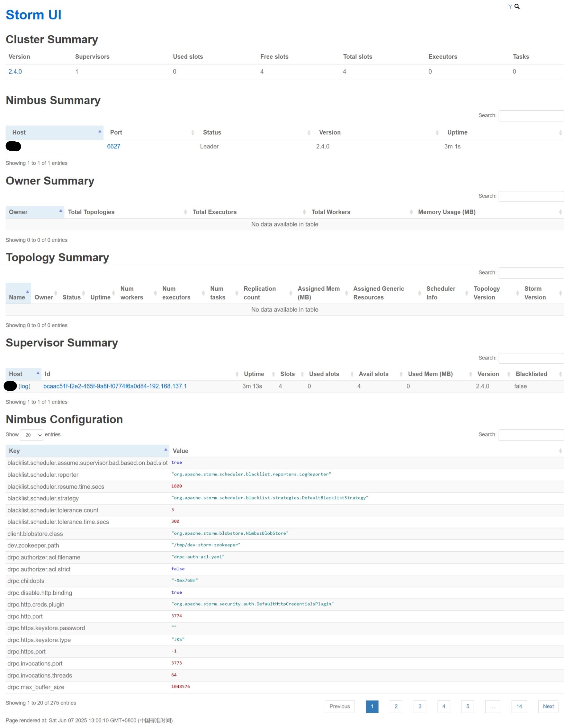Go to configuration page 3
The height and width of the screenshot is (728, 564).
click(x=420, y=706)
